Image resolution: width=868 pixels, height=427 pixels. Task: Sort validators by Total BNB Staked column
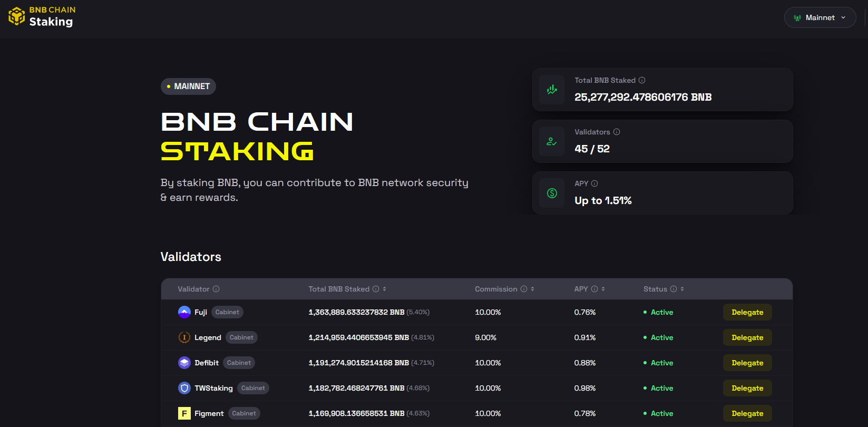[385, 289]
